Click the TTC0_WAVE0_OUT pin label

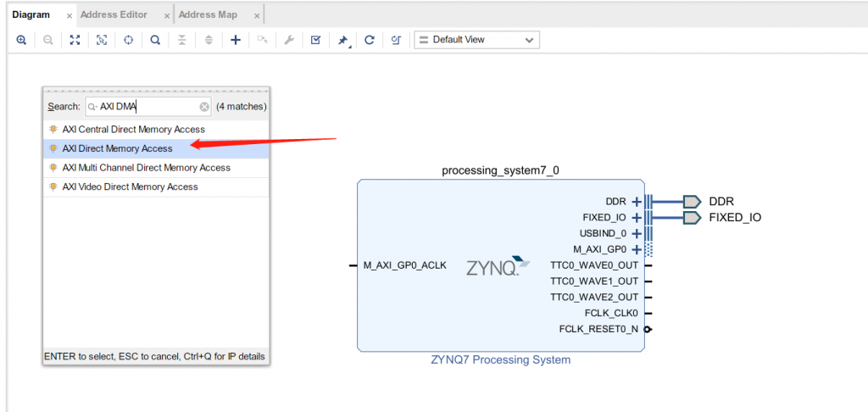(x=594, y=265)
